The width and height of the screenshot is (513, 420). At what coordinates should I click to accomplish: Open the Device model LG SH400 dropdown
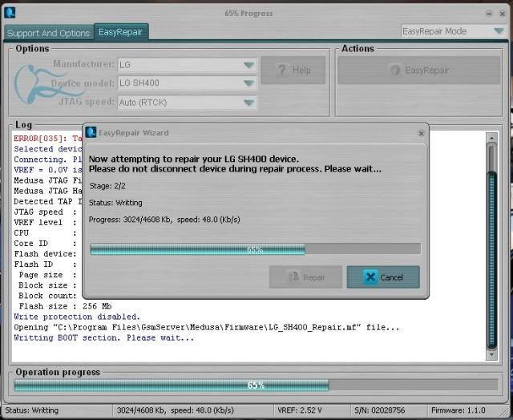[x=187, y=83]
